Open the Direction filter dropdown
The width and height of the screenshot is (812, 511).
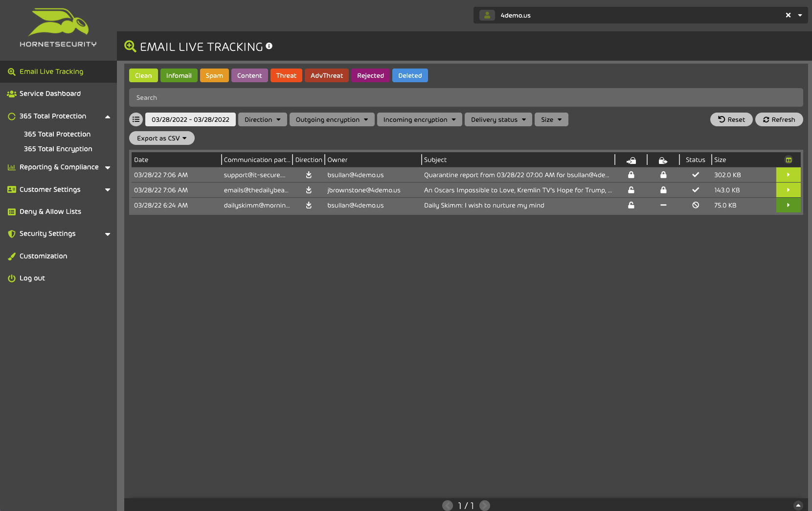coord(262,119)
